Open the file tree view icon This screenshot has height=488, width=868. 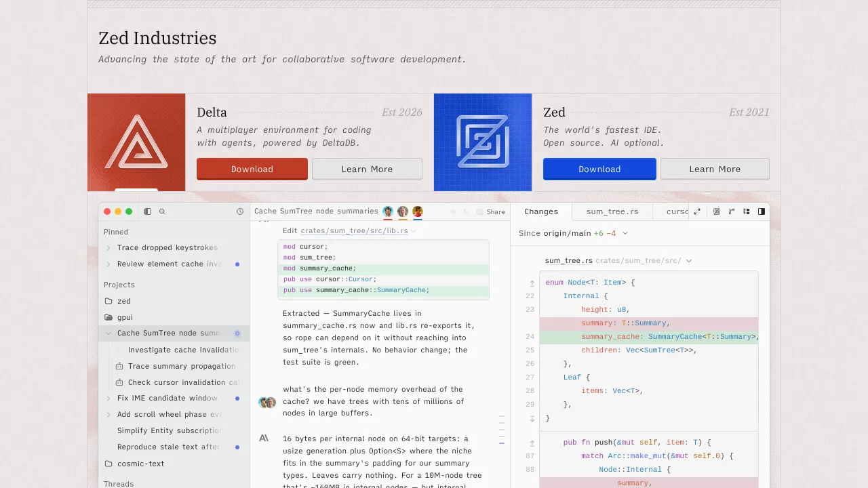tap(747, 211)
